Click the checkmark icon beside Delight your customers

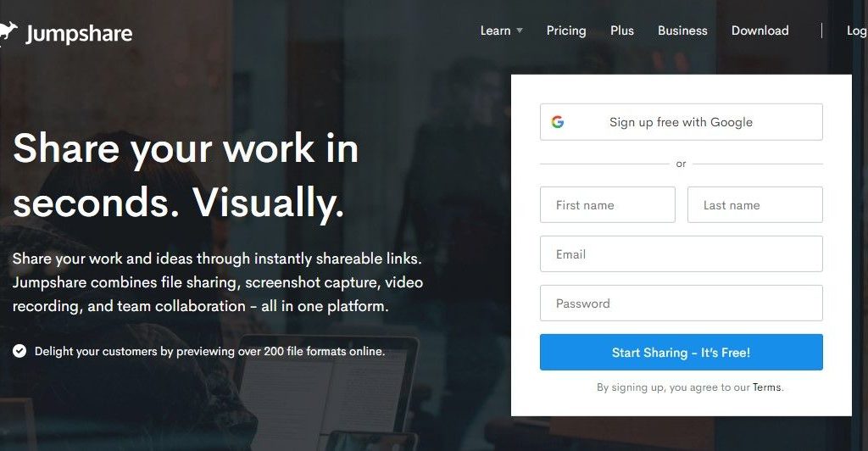(19, 351)
